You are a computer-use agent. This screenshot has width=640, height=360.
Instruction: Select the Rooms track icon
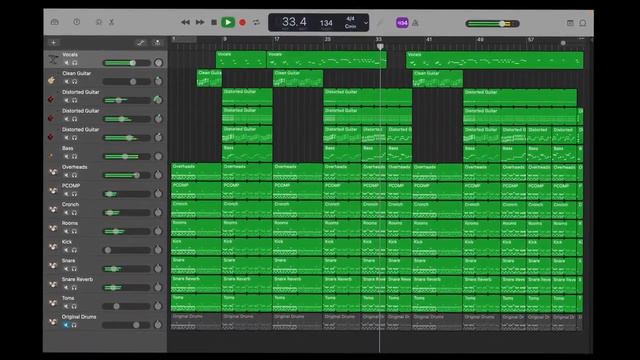(53, 228)
